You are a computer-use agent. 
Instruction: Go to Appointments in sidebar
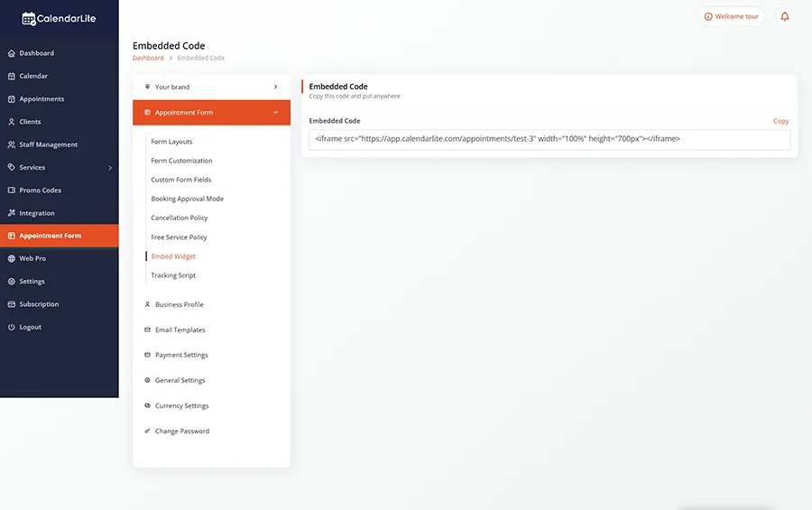pyautogui.click(x=42, y=99)
